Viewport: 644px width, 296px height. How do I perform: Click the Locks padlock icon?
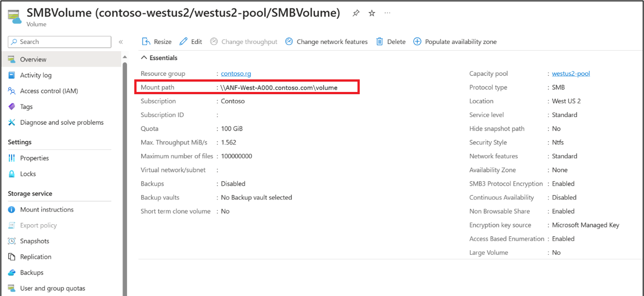[12, 174]
